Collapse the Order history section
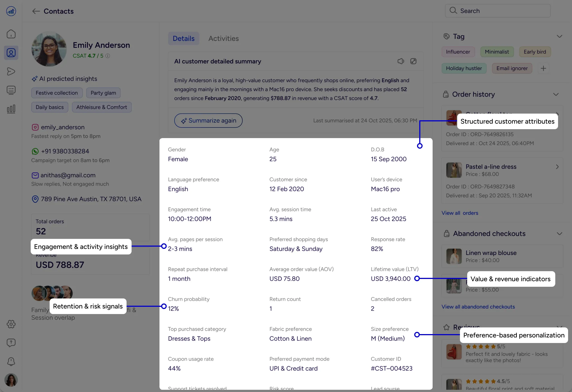 pos(556,94)
